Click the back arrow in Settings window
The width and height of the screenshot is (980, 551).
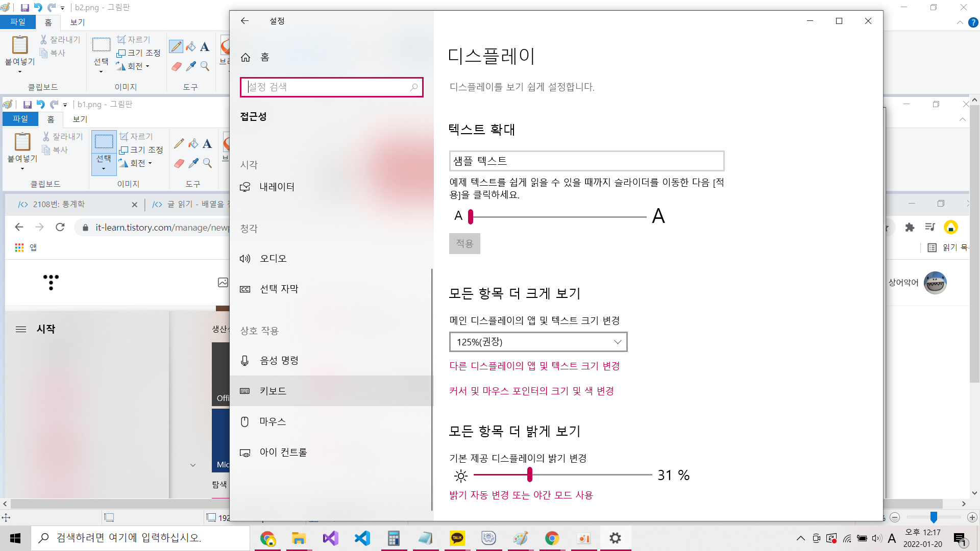pyautogui.click(x=245, y=21)
